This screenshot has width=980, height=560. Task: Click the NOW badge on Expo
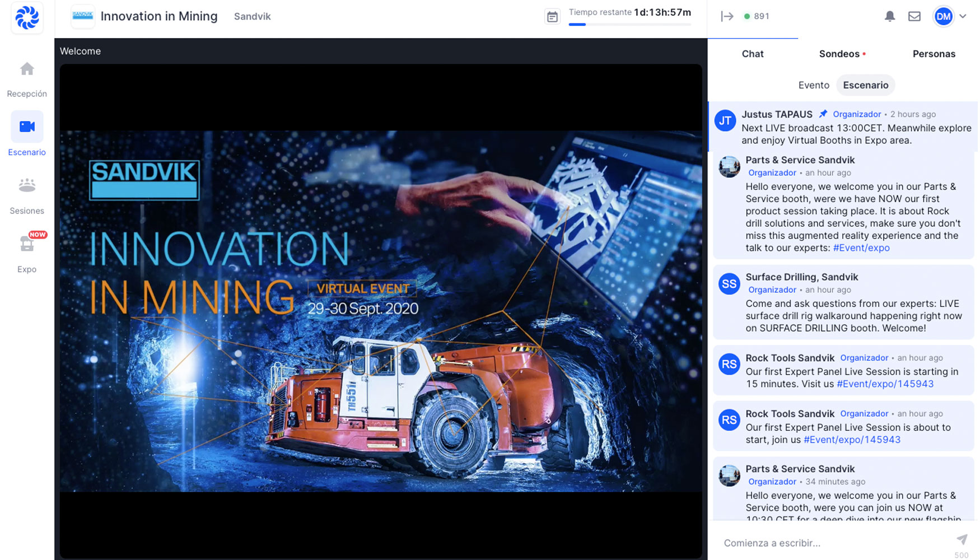(38, 235)
